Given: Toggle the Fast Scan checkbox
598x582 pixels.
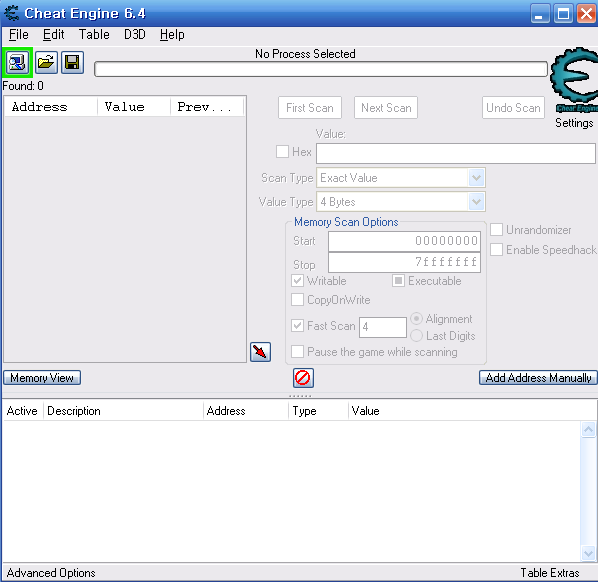Looking at the screenshot, I should pyautogui.click(x=297, y=326).
